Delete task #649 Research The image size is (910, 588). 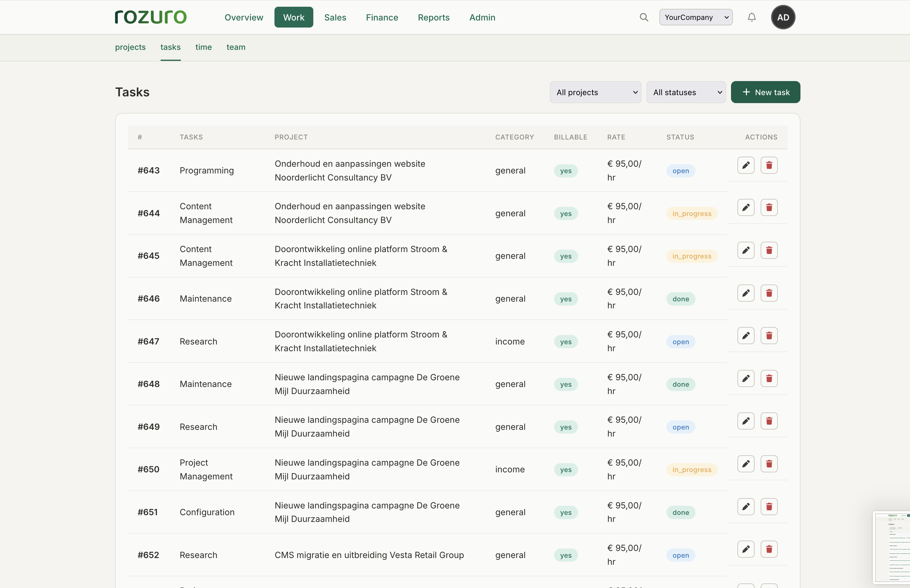click(769, 421)
